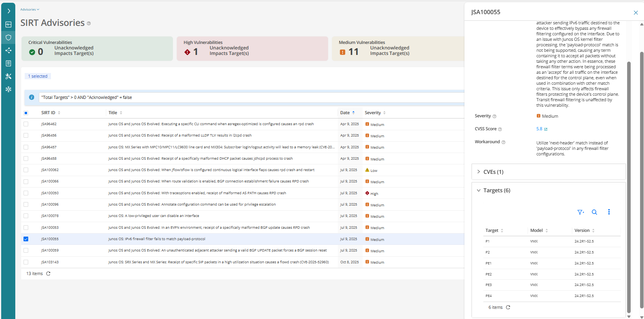Click the shield security sidebar icon

pyautogui.click(x=8, y=38)
